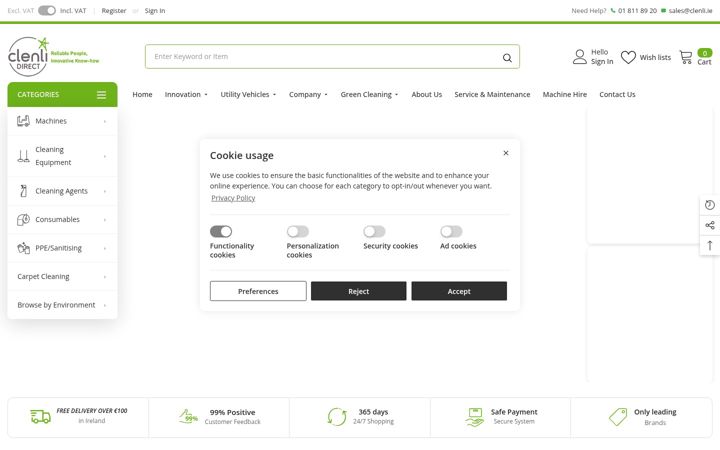Click the Register link
The image size is (720, 450).
[114, 11]
